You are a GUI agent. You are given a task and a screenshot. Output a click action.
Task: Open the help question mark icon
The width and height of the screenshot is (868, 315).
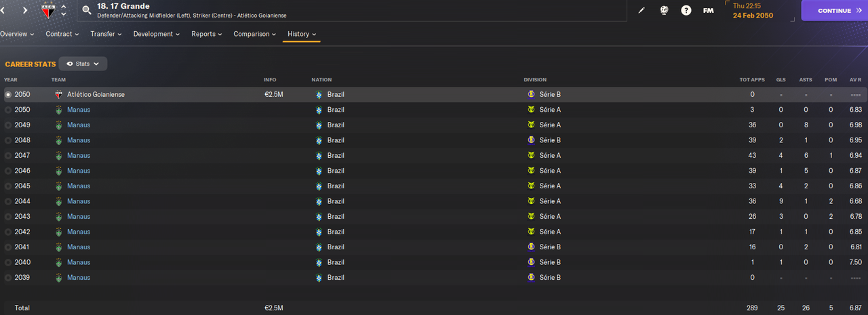pos(686,11)
